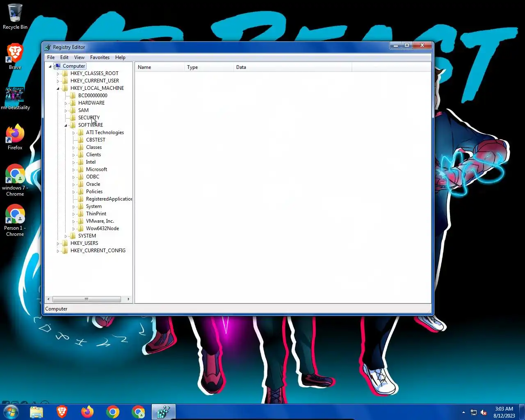Select the RegisteredApplications key
This screenshot has height=420, width=525.
(109, 199)
